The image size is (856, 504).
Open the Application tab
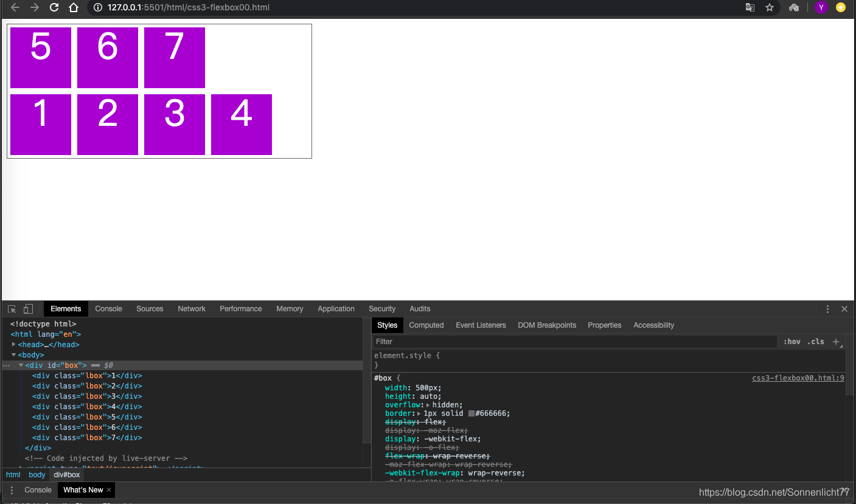(x=336, y=309)
